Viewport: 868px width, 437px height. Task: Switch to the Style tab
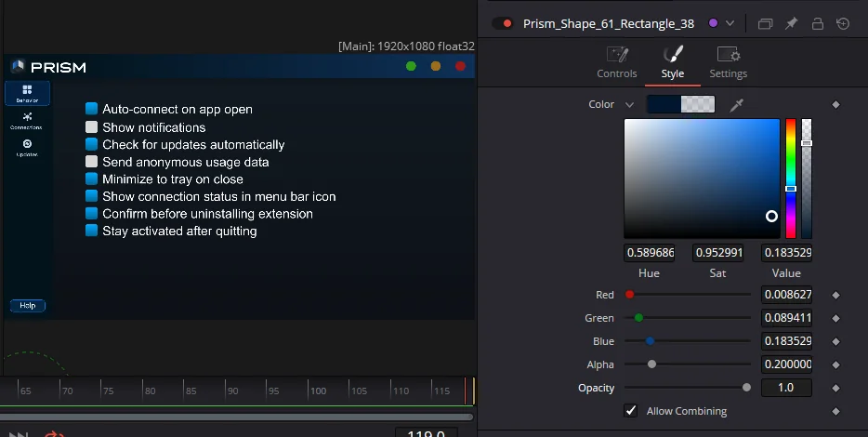(x=673, y=62)
